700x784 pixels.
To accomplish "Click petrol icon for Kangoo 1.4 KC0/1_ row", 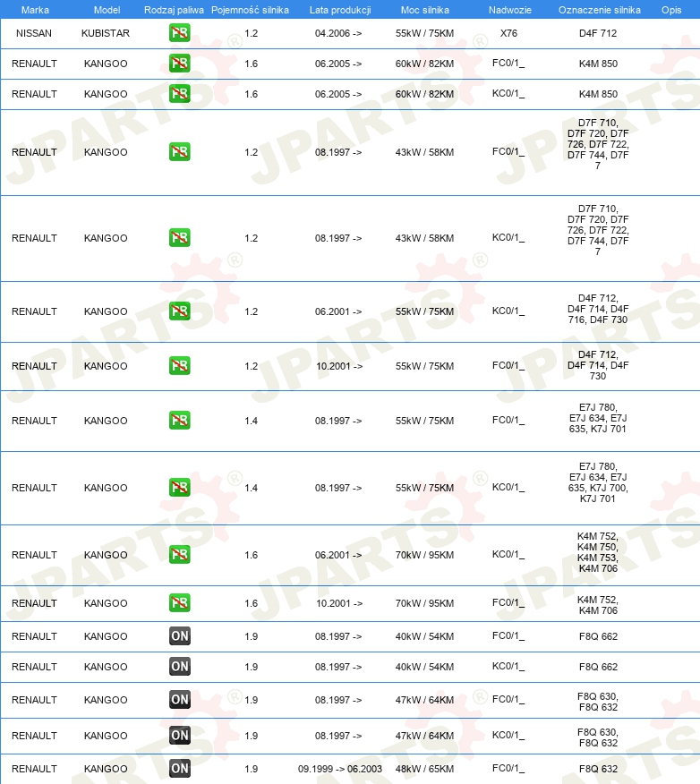I will [x=180, y=487].
